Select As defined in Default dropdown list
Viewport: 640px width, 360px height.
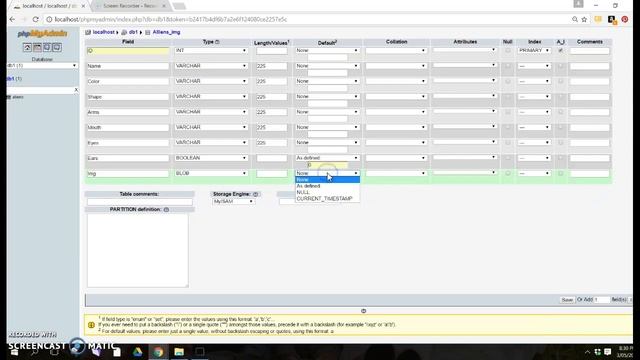click(x=327, y=186)
